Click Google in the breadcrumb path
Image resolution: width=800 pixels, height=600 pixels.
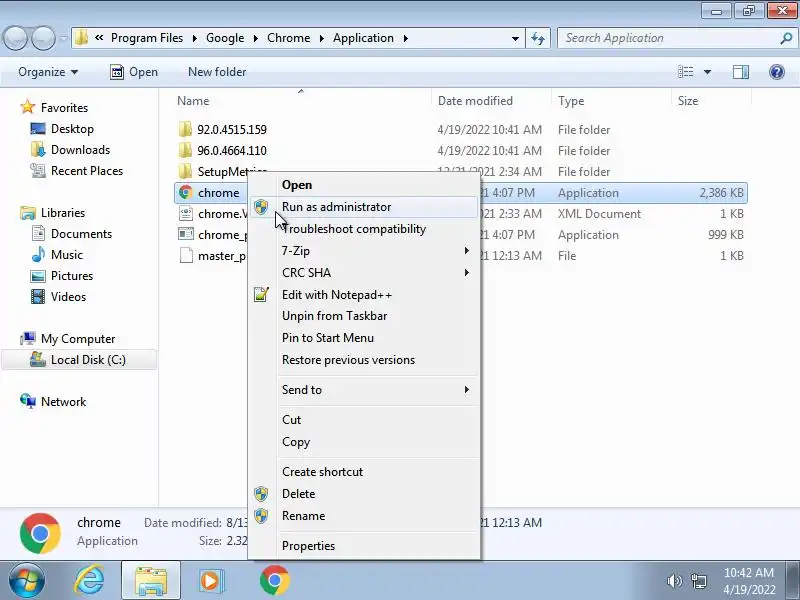point(225,38)
